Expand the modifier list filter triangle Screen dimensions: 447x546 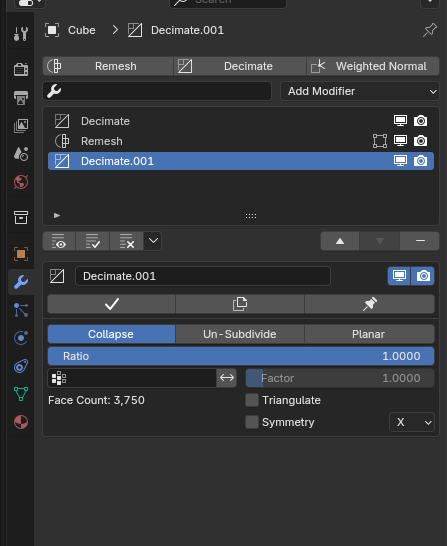coord(57,216)
